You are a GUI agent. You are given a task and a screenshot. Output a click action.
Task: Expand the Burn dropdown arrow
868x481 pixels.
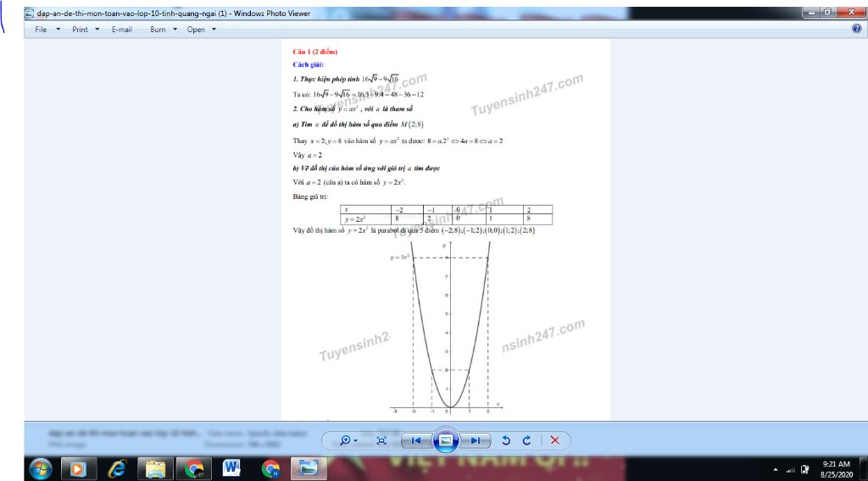tap(175, 30)
